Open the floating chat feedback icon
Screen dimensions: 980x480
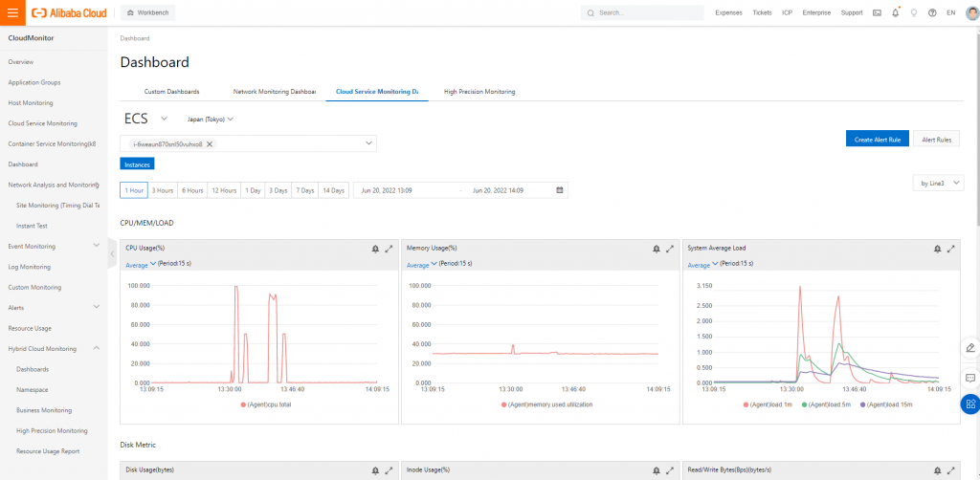point(970,378)
